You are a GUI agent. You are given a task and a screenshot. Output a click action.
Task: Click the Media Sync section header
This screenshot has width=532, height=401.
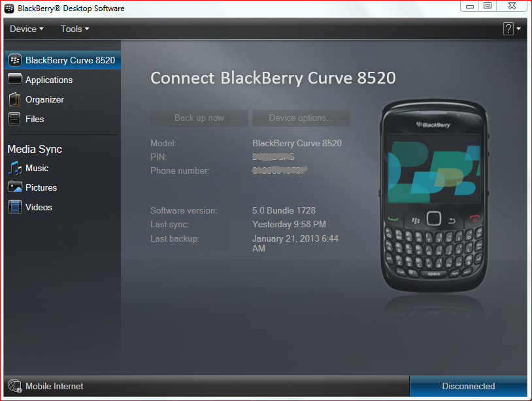[x=34, y=149]
